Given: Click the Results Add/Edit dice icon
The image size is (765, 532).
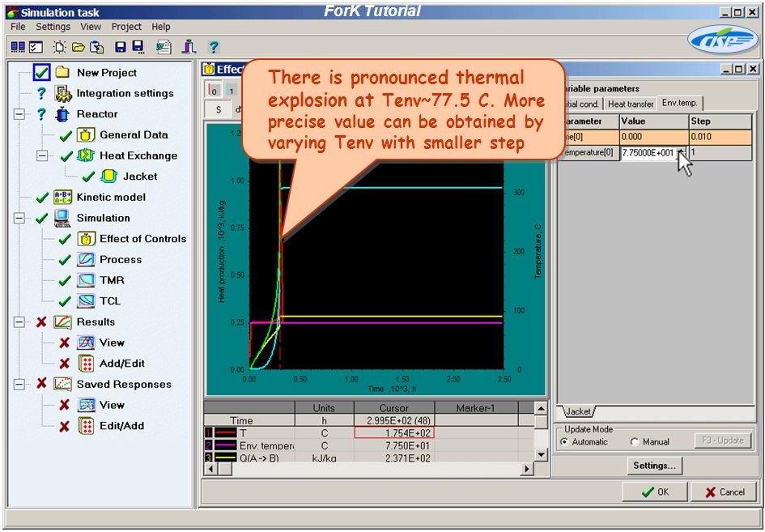Looking at the screenshot, I should click(x=86, y=364).
